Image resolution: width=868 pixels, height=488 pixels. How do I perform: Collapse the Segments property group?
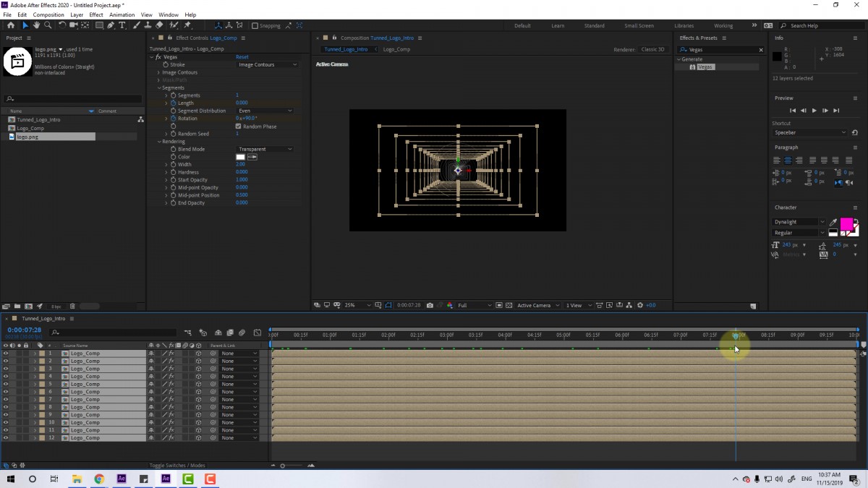[159, 87]
